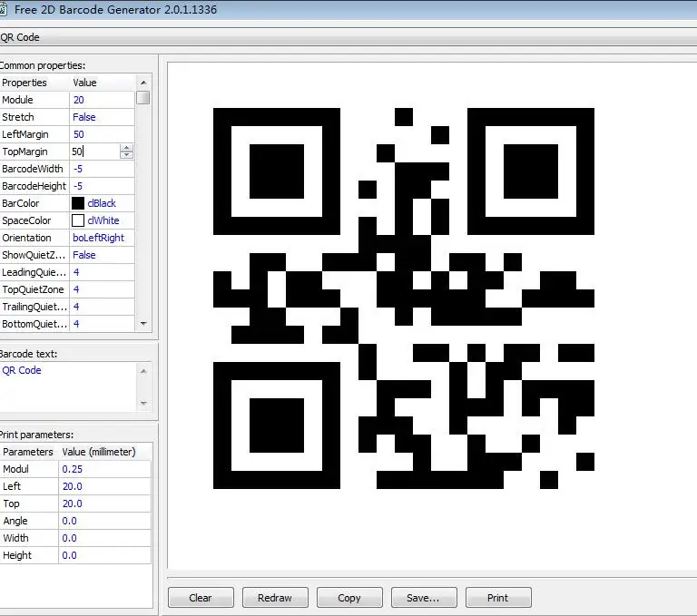Screen dimensions: 697x616
Task: Select the Angle parameter label
Action: 15,521
